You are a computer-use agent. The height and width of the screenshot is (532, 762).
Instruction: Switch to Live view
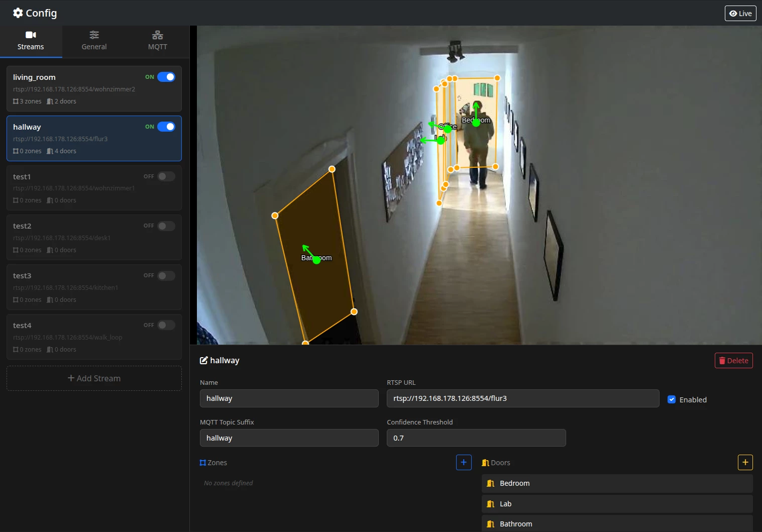pos(740,14)
